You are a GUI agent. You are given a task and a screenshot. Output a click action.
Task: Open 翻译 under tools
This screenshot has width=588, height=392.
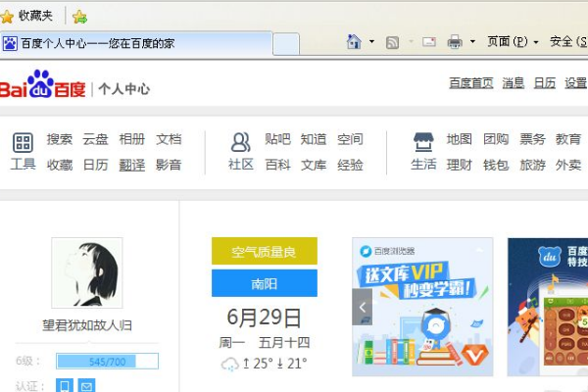[131, 165]
